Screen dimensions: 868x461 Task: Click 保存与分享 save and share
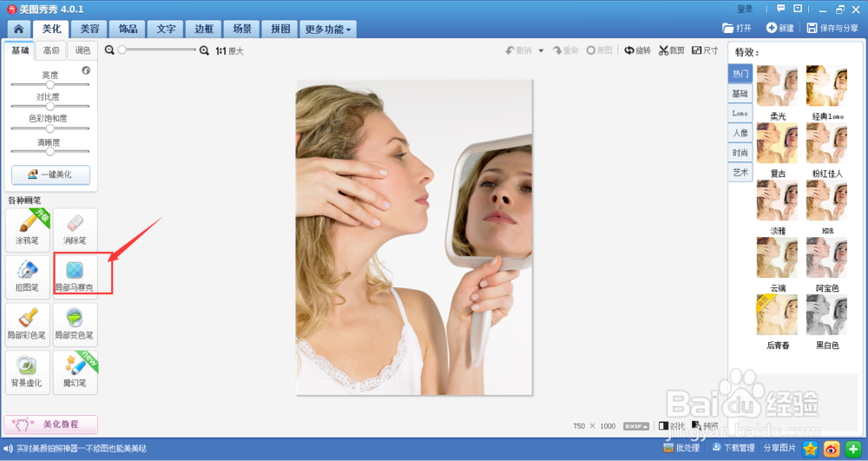(832, 28)
